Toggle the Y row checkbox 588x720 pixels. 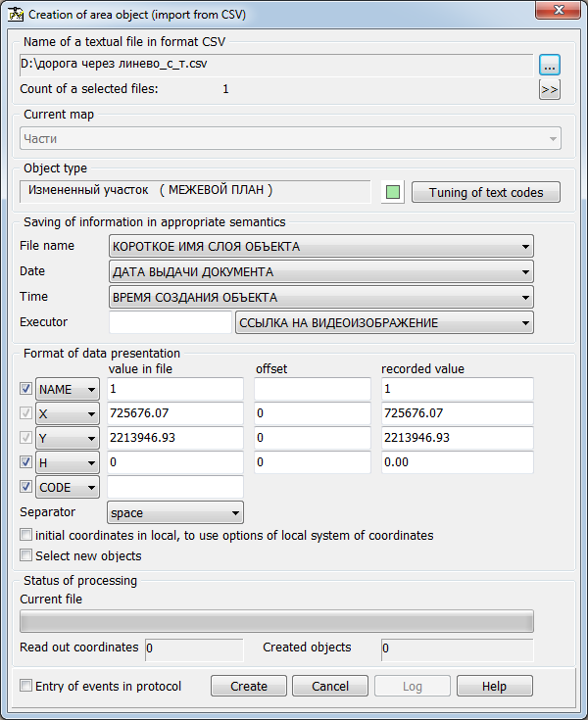click(x=25, y=437)
